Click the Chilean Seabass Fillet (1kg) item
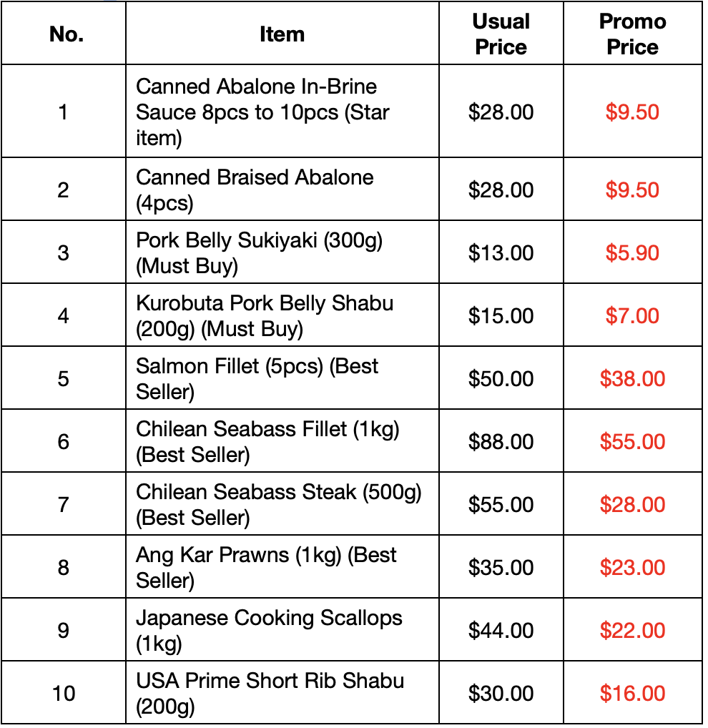The height and width of the screenshot is (728, 708). pyautogui.click(x=267, y=441)
